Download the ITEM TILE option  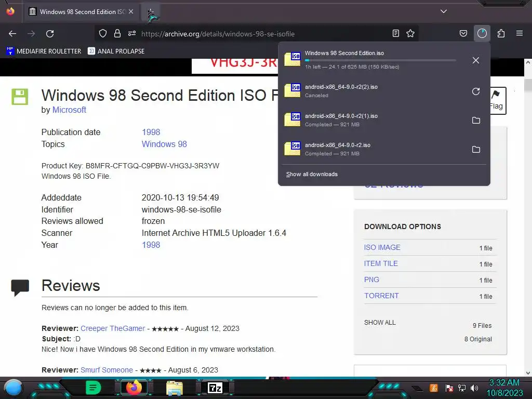[381, 263]
